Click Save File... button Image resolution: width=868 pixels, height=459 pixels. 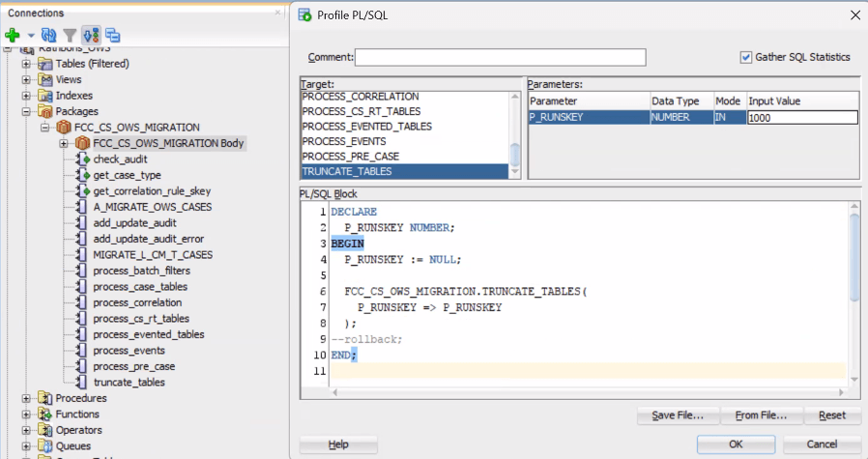(679, 416)
